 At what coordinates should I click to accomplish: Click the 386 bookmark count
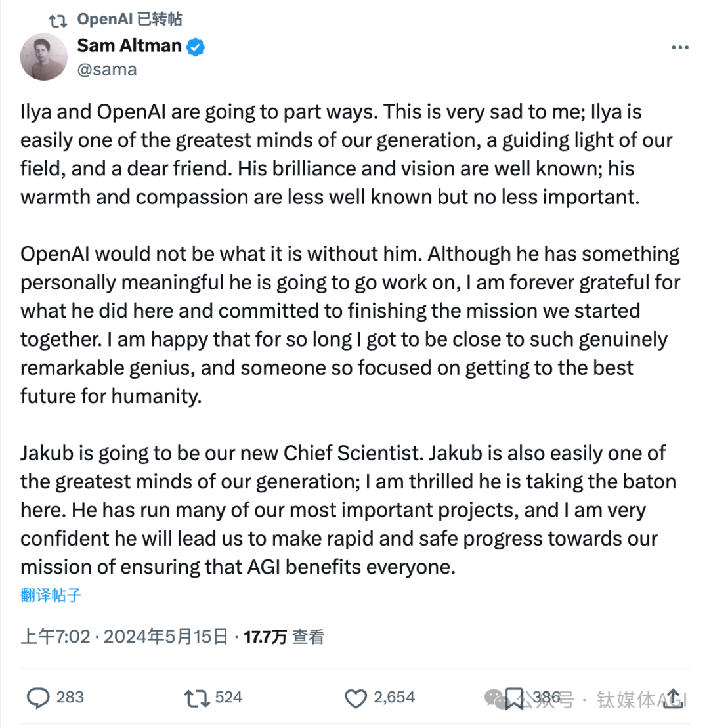click(546, 697)
